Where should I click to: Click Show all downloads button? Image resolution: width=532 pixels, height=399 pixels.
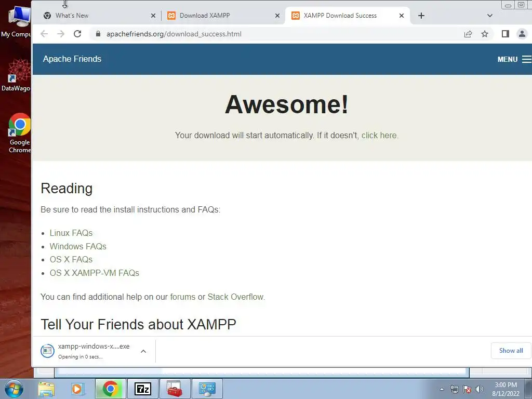[511, 351]
